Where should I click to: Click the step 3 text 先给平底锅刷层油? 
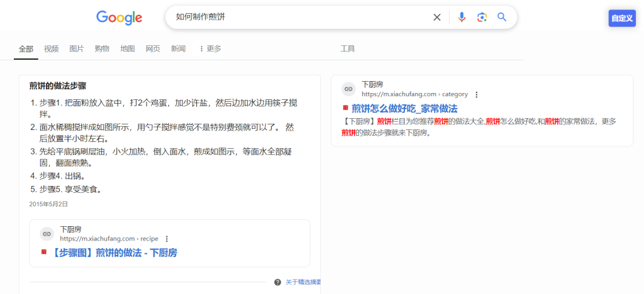165,158
